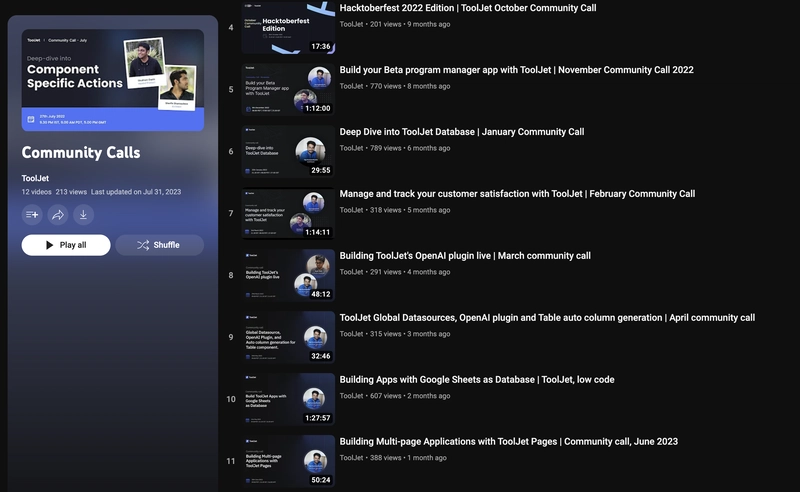Open Building ToolJet's OpenAI plugin live video
The width and height of the screenshot is (800, 492).
(x=465, y=256)
